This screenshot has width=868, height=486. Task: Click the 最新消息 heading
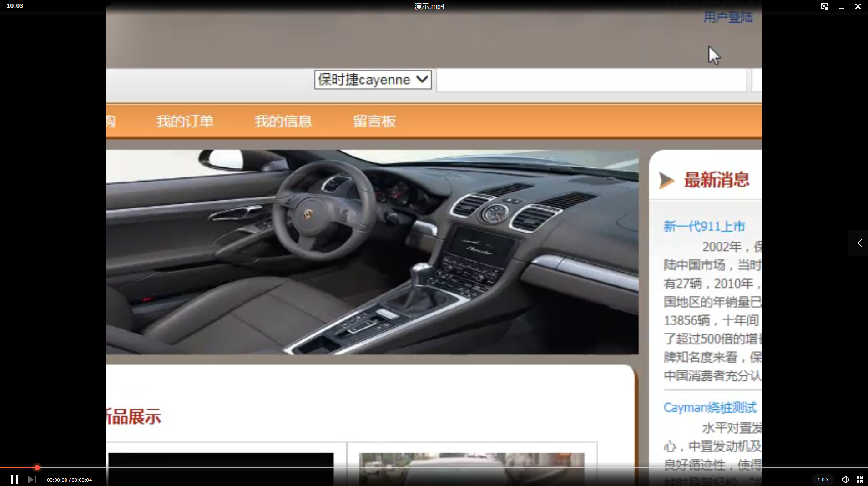click(717, 180)
